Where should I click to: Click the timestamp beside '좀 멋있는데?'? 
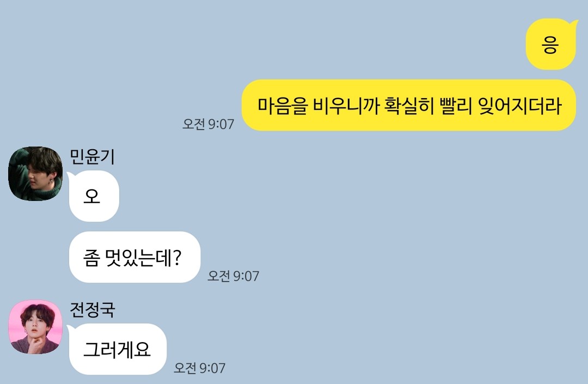[233, 276]
